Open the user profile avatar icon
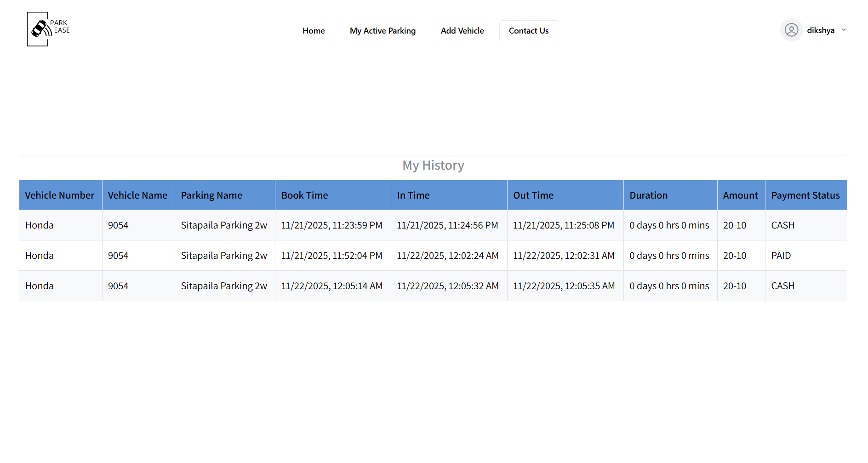Screen dimensions: 868x463 (x=791, y=30)
